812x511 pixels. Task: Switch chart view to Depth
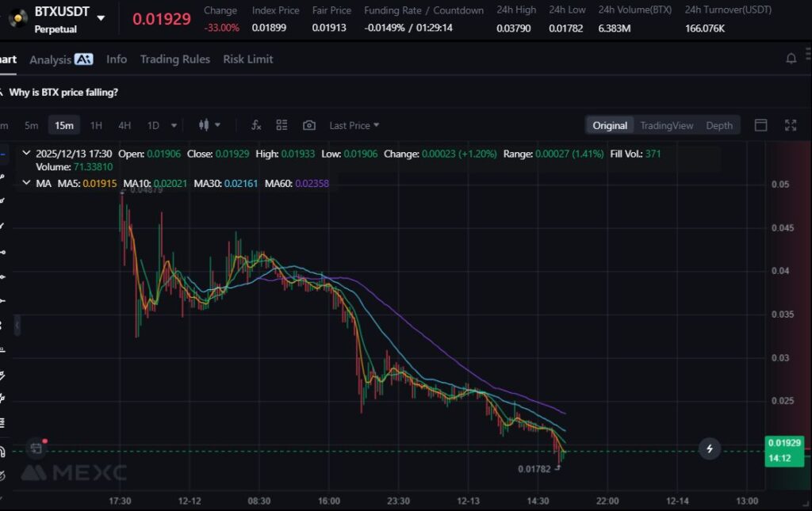pyautogui.click(x=719, y=125)
